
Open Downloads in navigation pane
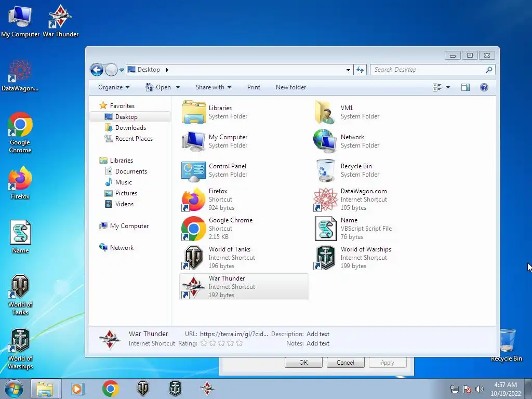tap(130, 128)
